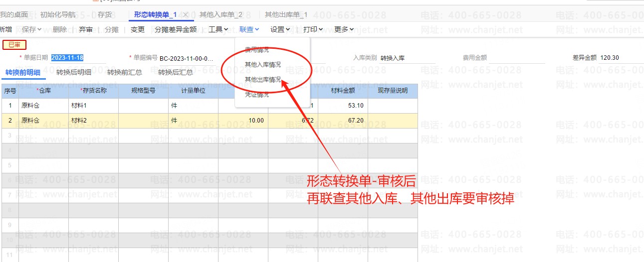644x262 pixels.
Task: Switch to 我的桌面 tab
Action: point(14,15)
